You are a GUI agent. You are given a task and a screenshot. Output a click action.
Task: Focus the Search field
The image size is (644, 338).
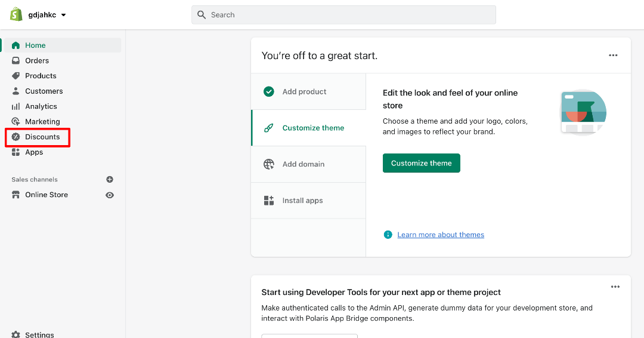point(343,15)
